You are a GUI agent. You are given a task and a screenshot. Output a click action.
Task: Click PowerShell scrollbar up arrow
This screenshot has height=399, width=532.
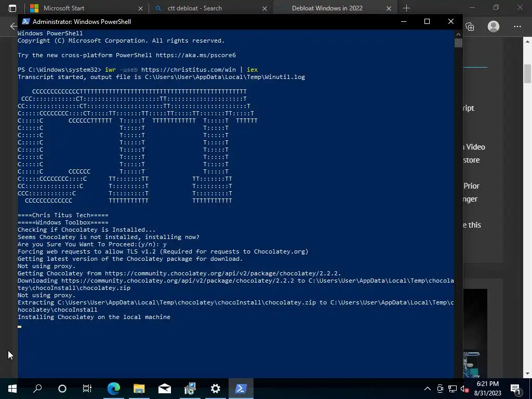tap(458, 34)
